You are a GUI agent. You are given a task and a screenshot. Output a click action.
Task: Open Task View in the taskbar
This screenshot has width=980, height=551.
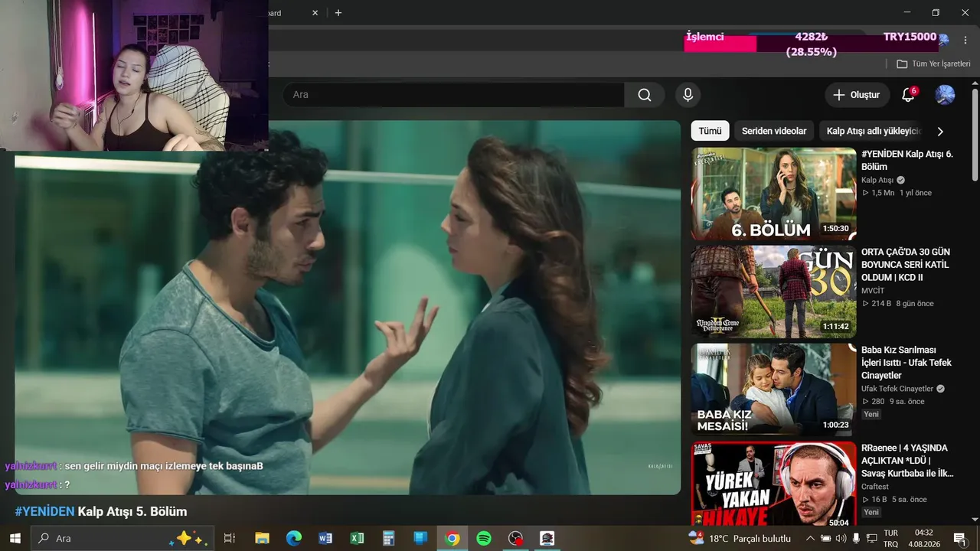coord(229,538)
